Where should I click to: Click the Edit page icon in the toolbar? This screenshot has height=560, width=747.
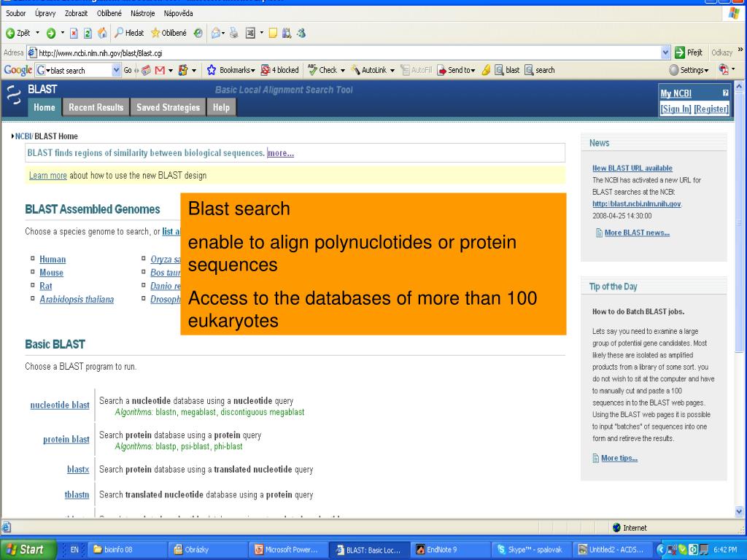pyautogui.click(x=250, y=33)
